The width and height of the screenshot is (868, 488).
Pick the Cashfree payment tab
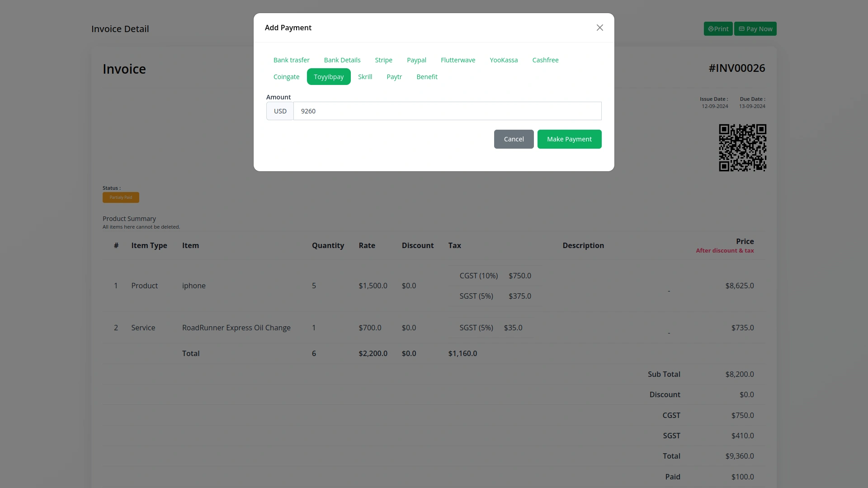pos(545,60)
